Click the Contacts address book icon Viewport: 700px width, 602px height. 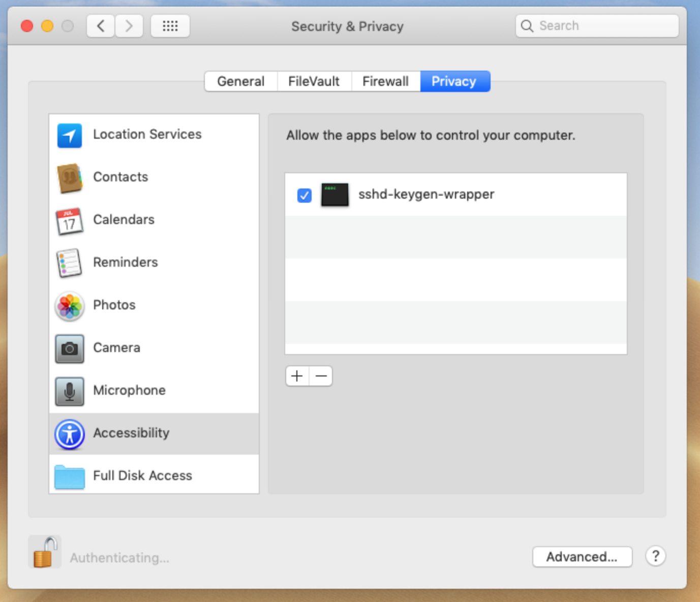(70, 178)
